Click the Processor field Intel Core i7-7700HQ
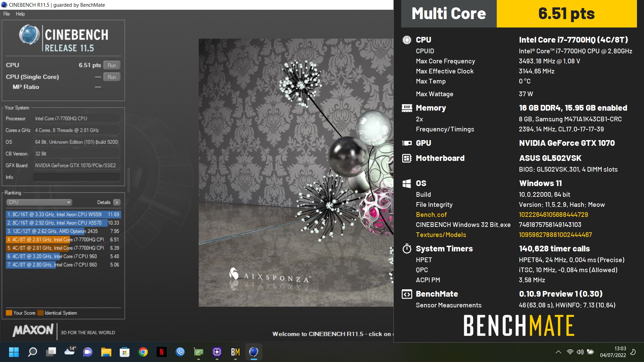Screen dimensions: 644x362 (x=76, y=118)
